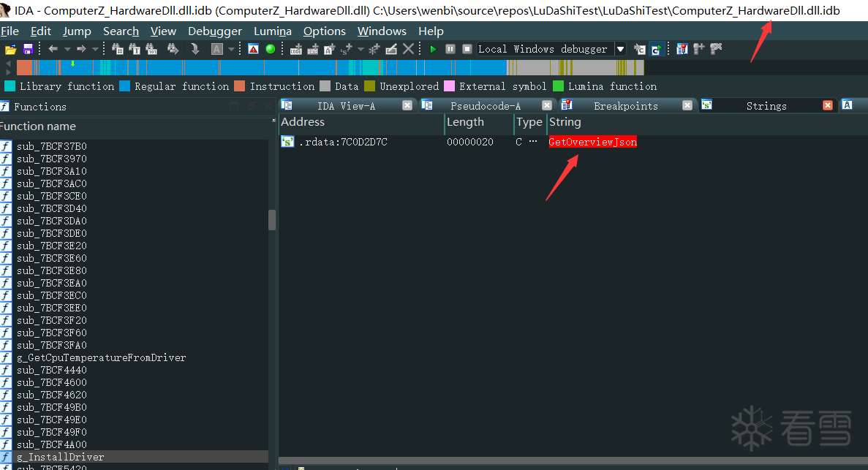The image size is (868, 470).
Task: Switch to the IDA View-A tab
Action: tap(346, 106)
